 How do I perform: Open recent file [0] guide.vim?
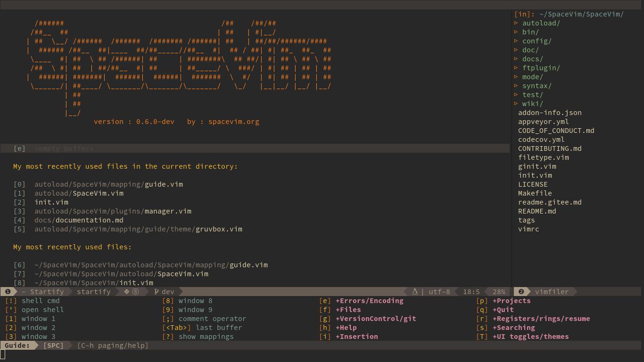click(x=98, y=184)
